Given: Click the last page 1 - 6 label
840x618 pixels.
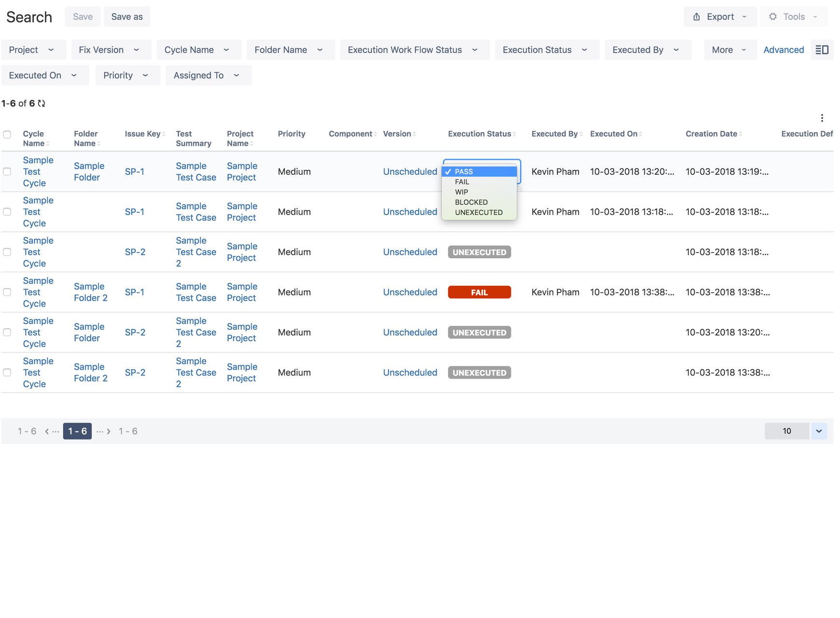Looking at the screenshot, I should 128,431.
